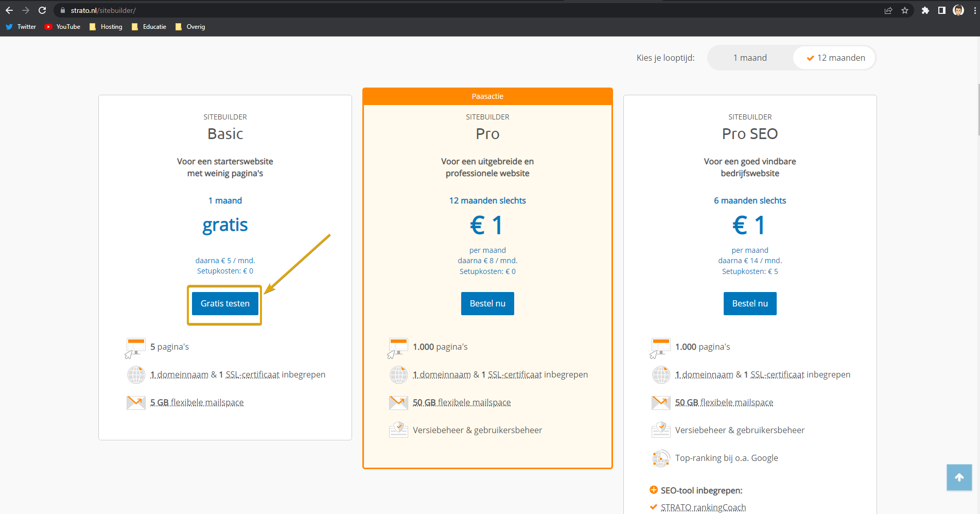Open the Chrome profile avatar

tap(958, 10)
